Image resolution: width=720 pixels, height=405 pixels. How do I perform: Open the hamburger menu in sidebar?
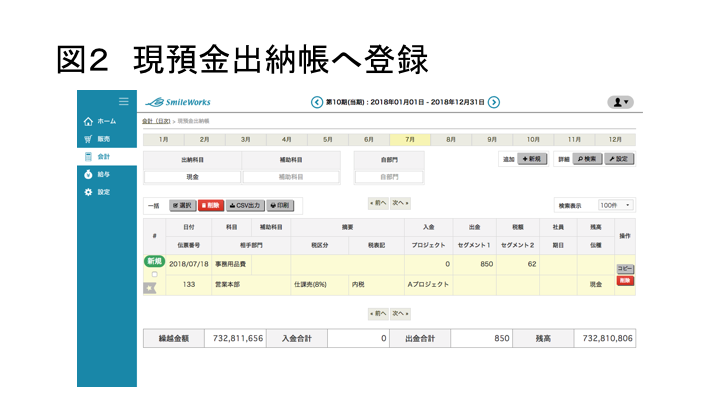click(124, 101)
